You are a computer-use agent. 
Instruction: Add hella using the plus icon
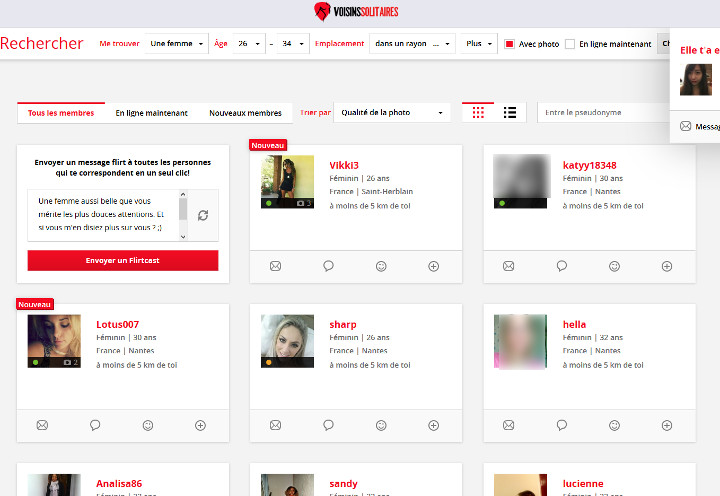coord(667,426)
